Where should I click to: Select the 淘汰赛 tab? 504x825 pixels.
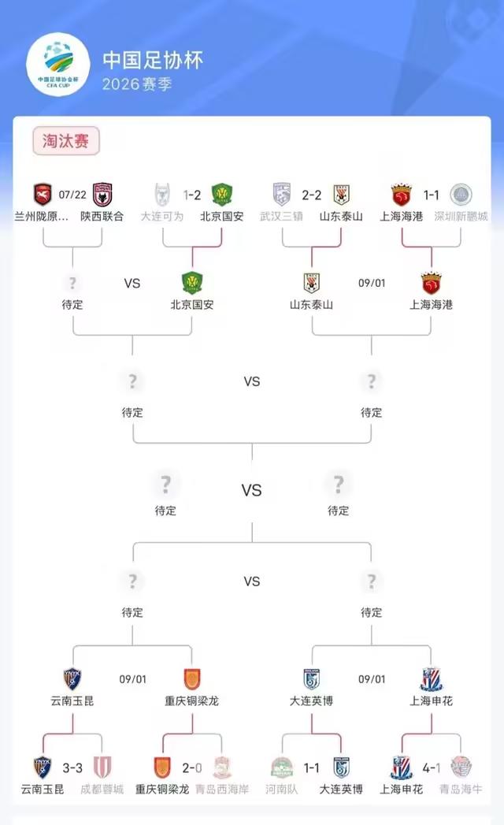(66, 141)
